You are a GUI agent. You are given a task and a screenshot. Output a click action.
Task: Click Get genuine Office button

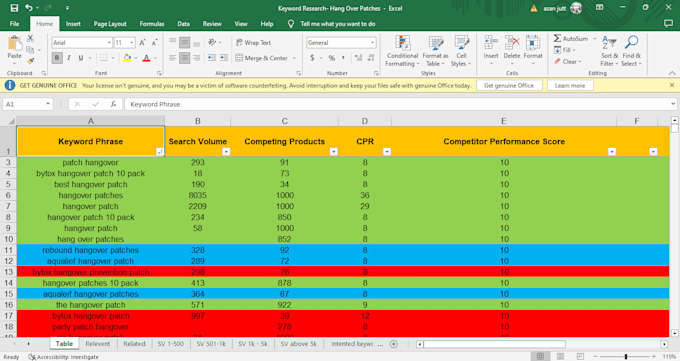click(509, 85)
